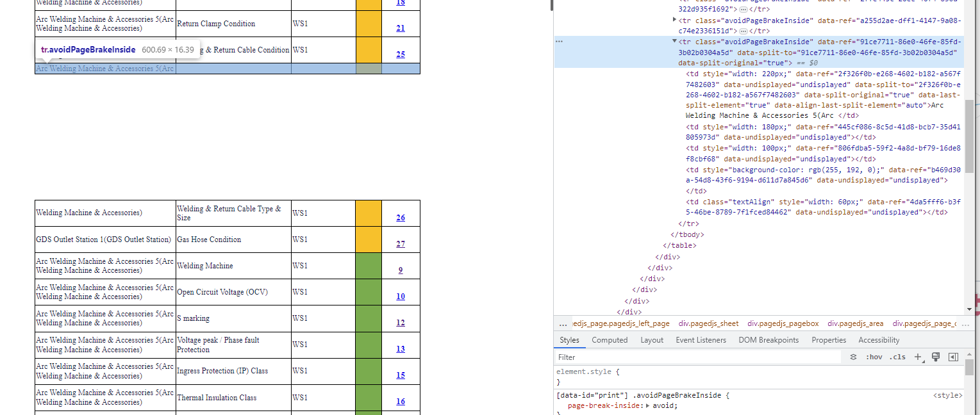Select the closing </table> tag line
980x415 pixels.
tap(679, 245)
